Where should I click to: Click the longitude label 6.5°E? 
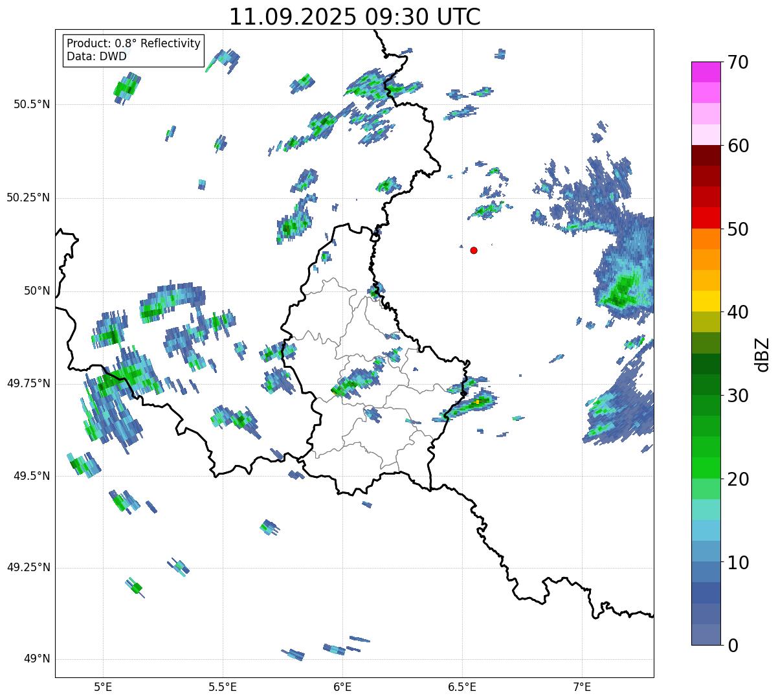click(x=462, y=686)
